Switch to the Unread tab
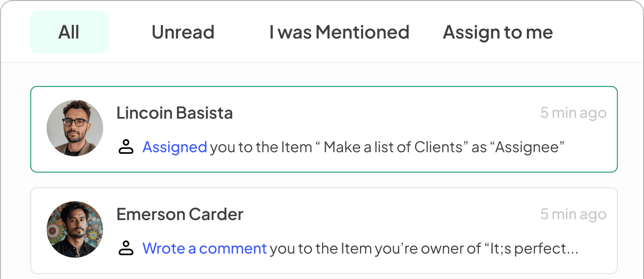 point(183,32)
